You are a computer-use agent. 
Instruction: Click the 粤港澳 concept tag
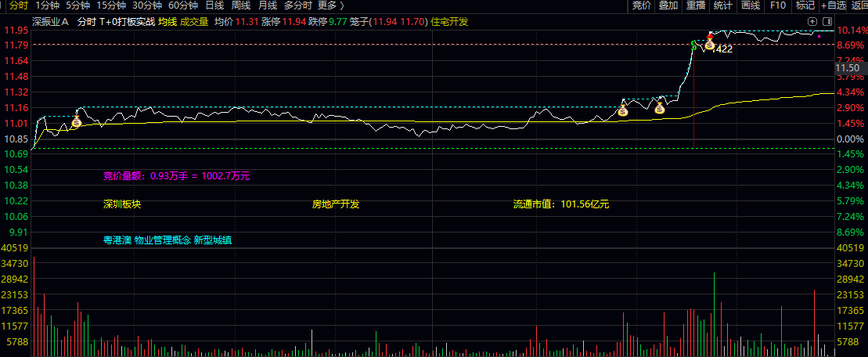click(117, 240)
